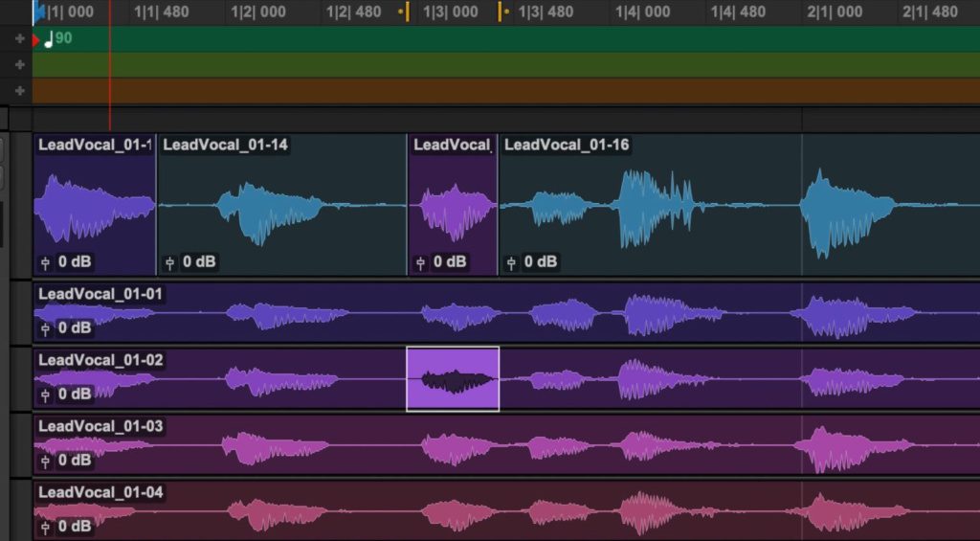Click the plus button on the green tempo ruler
Viewport: 980px width, 541px height.
19,38
